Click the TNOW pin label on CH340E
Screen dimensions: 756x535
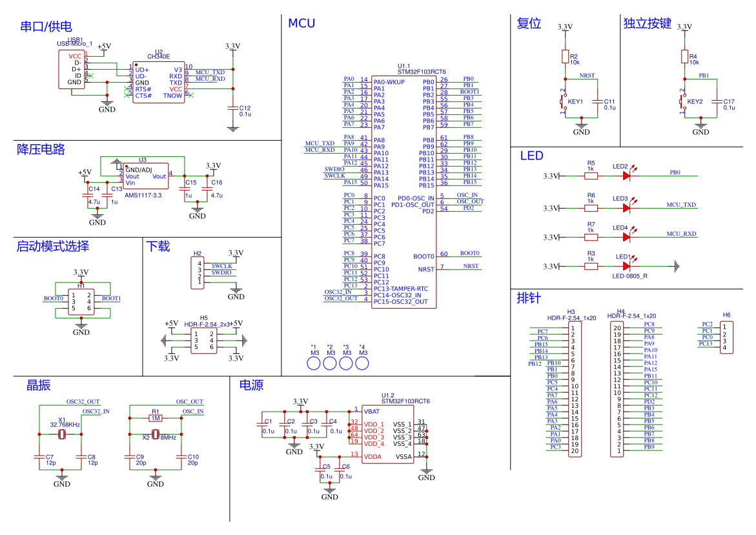(172, 96)
